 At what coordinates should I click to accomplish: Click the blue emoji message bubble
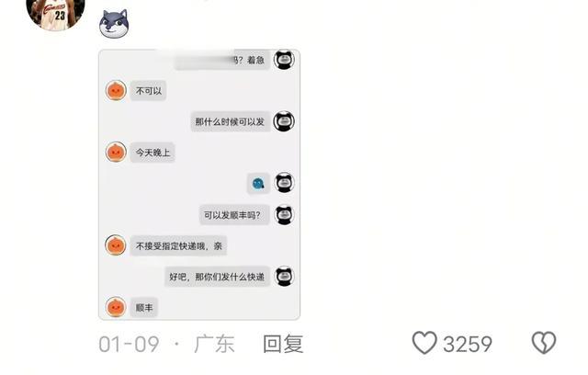tap(258, 184)
